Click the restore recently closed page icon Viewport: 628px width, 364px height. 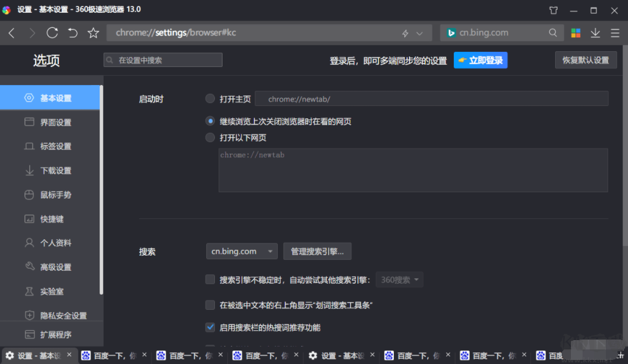pyautogui.click(x=72, y=33)
